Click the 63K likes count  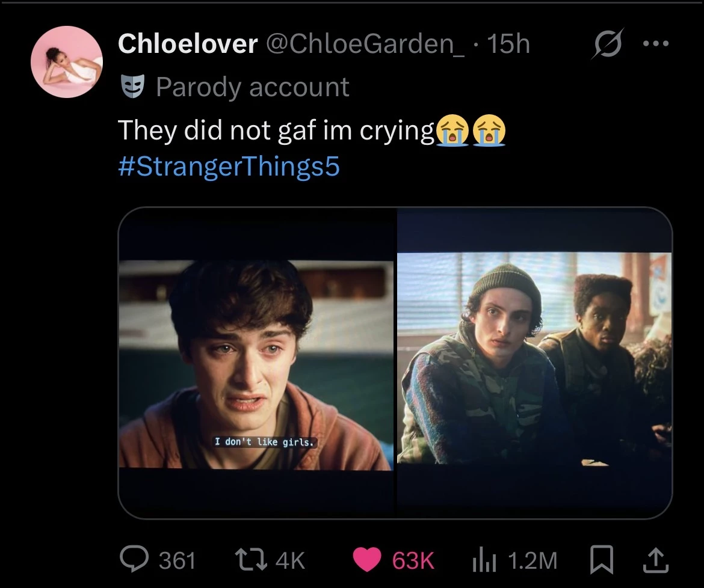click(x=413, y=561)
